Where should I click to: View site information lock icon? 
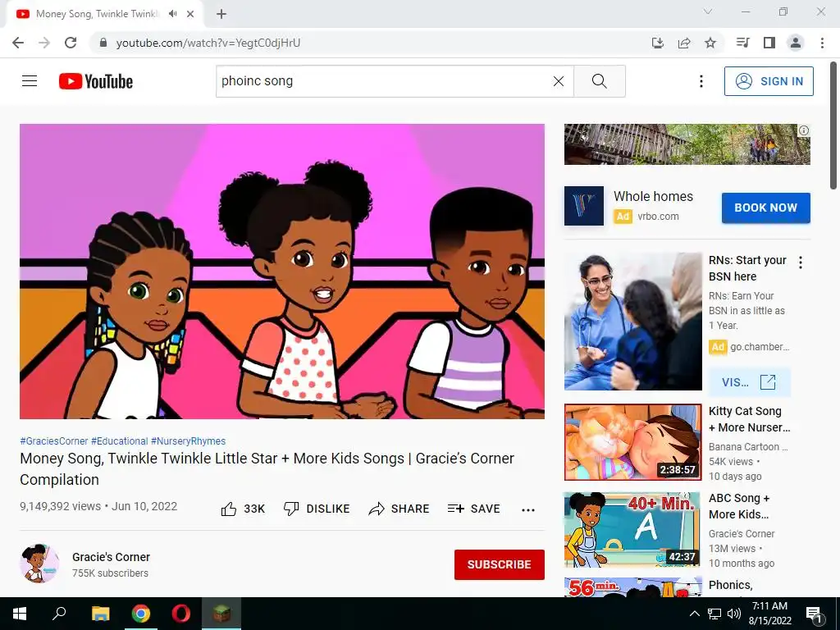pyautogui.click(x=103, y=43)
